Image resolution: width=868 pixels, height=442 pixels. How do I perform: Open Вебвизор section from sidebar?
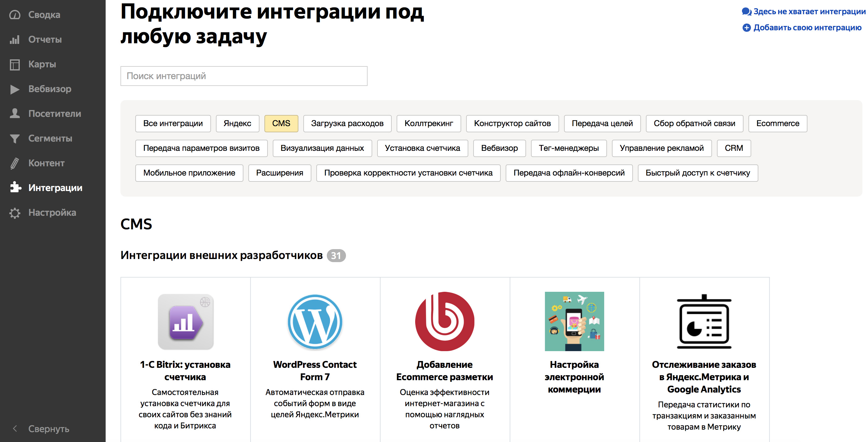click(x=50, y=89)
